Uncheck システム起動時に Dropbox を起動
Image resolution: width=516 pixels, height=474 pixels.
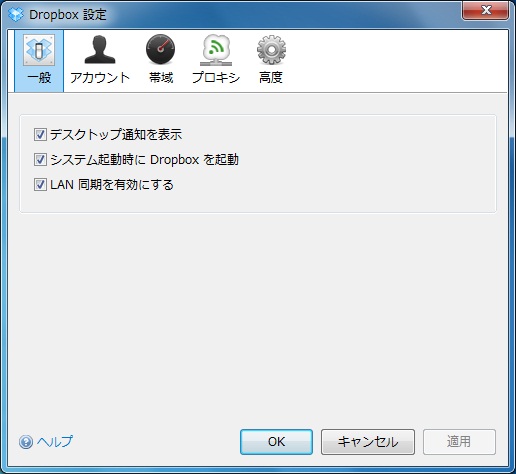click(40, 160)
